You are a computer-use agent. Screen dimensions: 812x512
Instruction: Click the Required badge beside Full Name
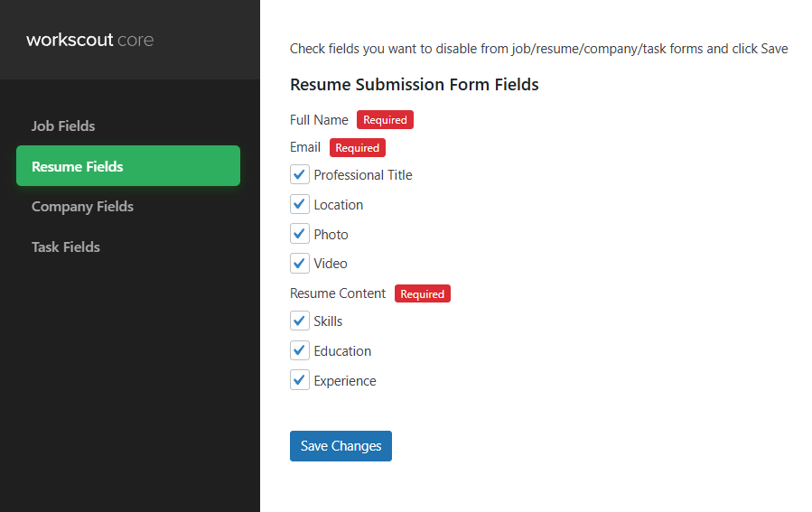click(x=385, y=120)
